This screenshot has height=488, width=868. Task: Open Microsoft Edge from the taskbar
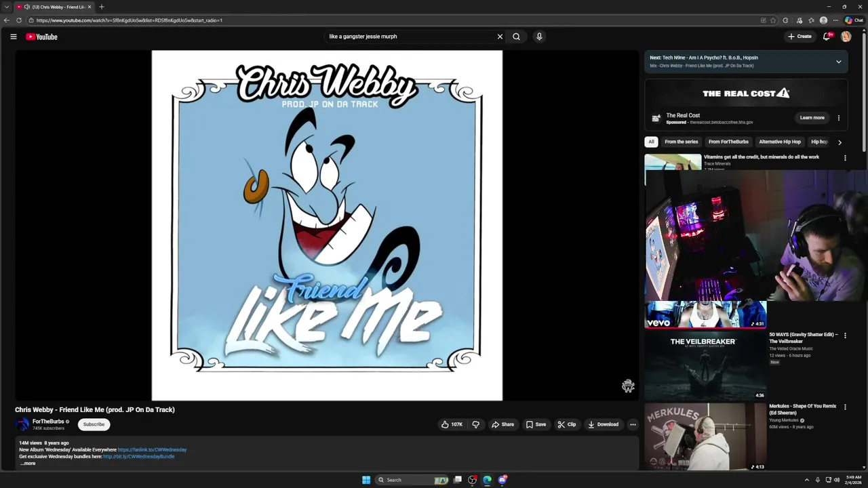[487, 480]
